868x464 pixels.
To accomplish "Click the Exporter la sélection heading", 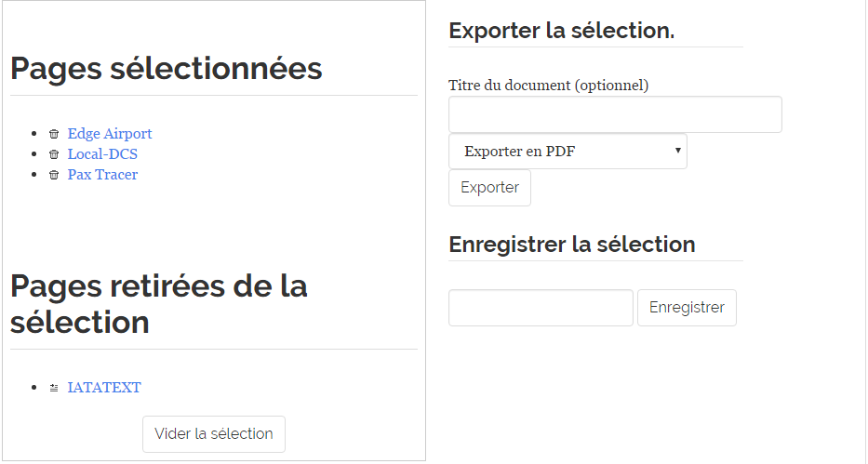I will coord(561,31).
